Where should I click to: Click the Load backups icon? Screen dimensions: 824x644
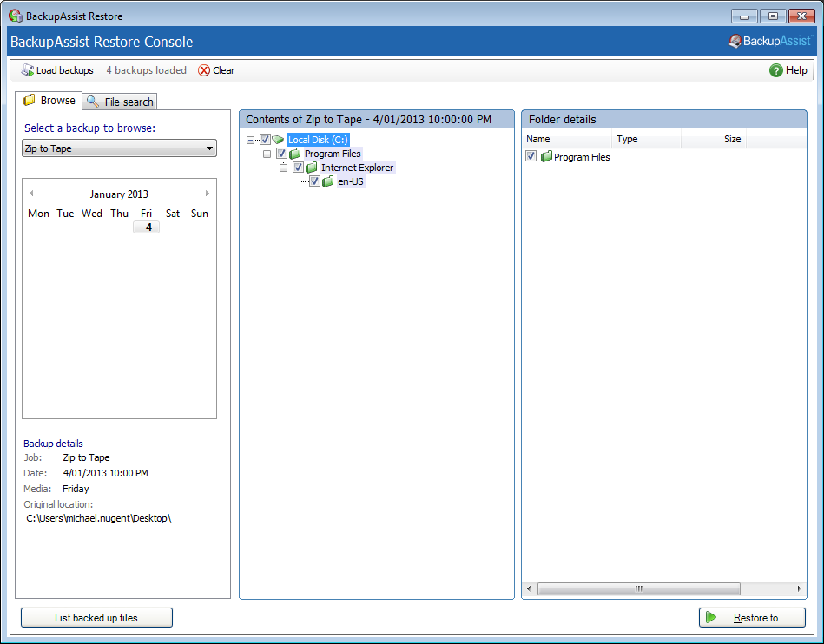point(27,69)
